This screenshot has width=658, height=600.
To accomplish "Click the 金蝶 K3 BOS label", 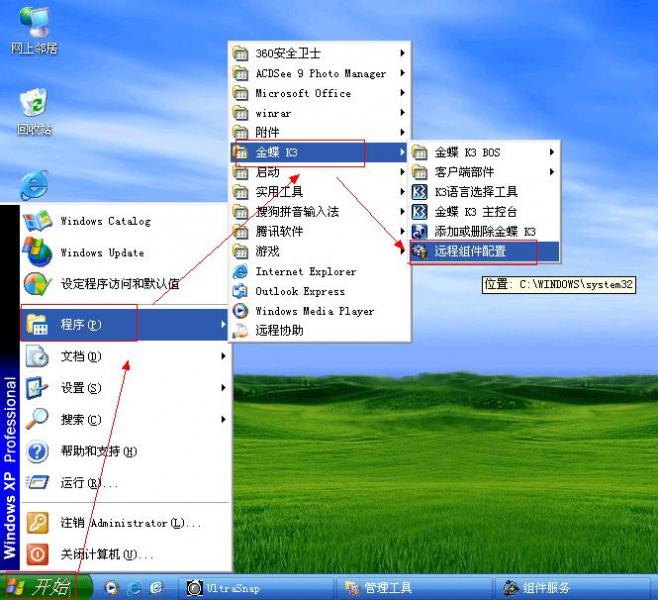I will [467, 152].
